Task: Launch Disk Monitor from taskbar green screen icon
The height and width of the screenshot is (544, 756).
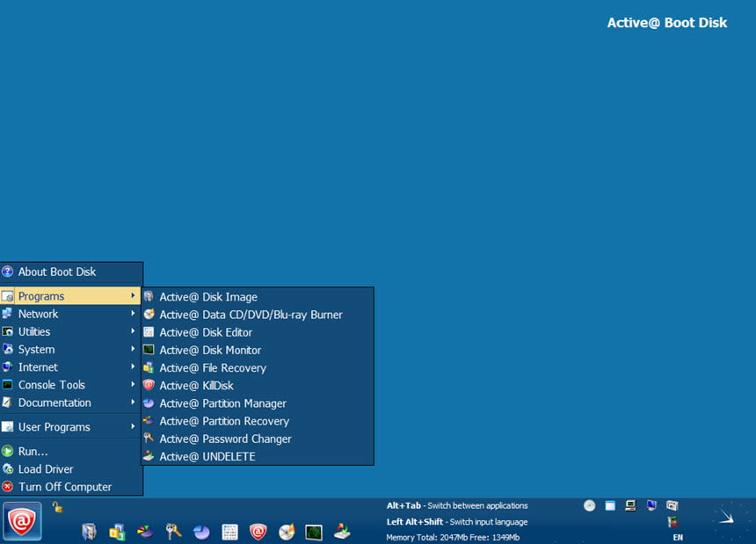Action: click(x=314, y=533)
